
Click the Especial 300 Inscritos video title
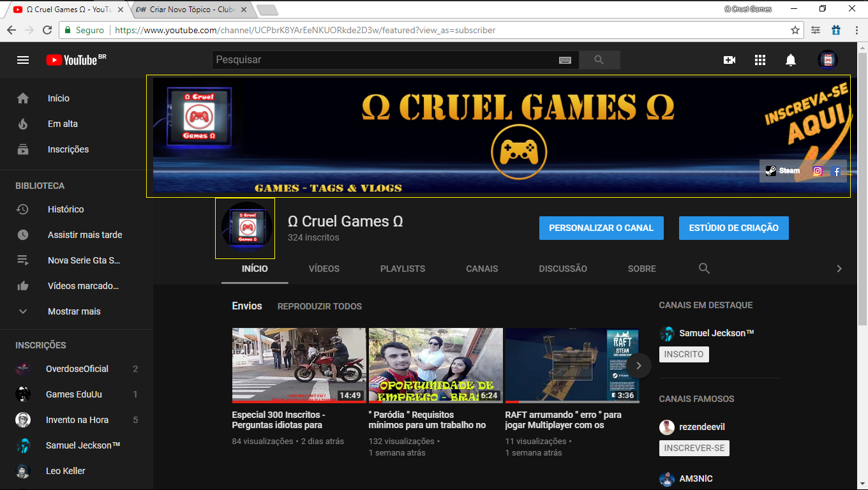[x=279, y=420]
